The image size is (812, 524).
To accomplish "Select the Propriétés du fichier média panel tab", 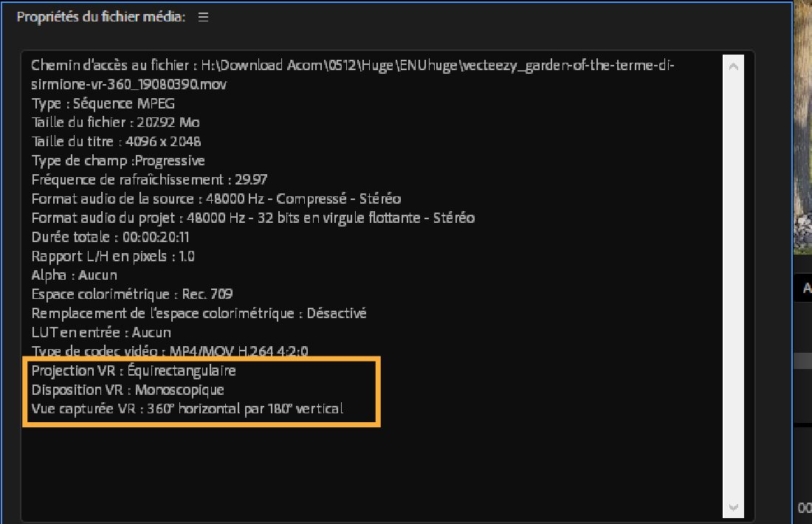I will 101,17.
